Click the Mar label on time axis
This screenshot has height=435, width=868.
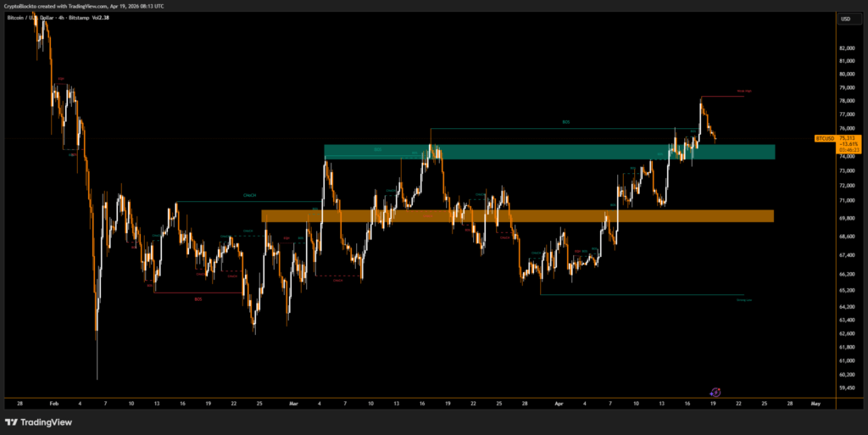[294, 404]
